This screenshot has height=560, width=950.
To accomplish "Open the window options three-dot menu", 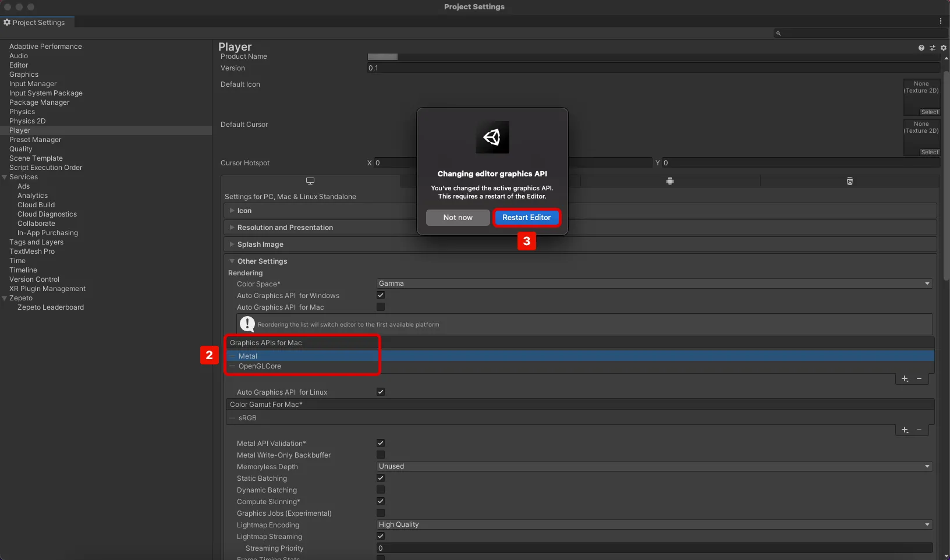I will (x=940, y=21).
